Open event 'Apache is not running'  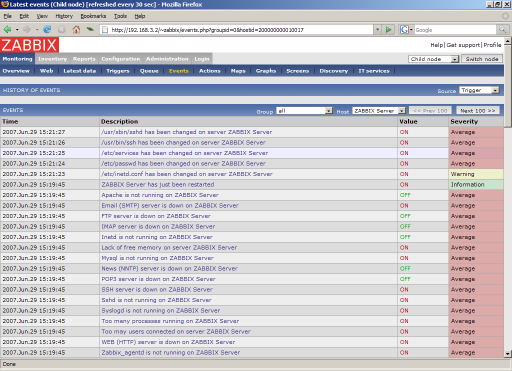click(160, 195)
